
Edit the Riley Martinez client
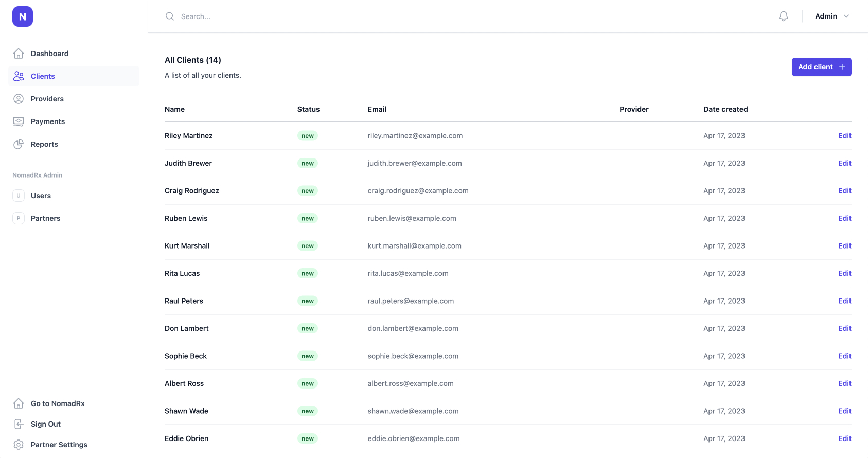coord(844,136)
